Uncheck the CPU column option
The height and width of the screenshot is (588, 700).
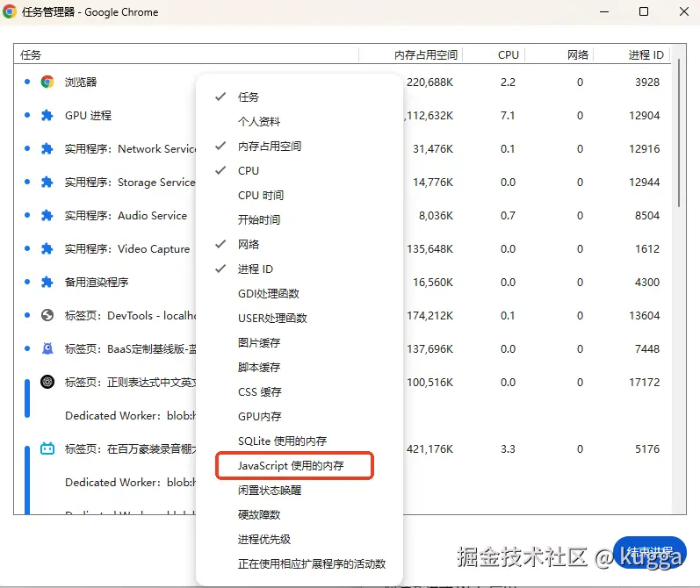(299, 170)
